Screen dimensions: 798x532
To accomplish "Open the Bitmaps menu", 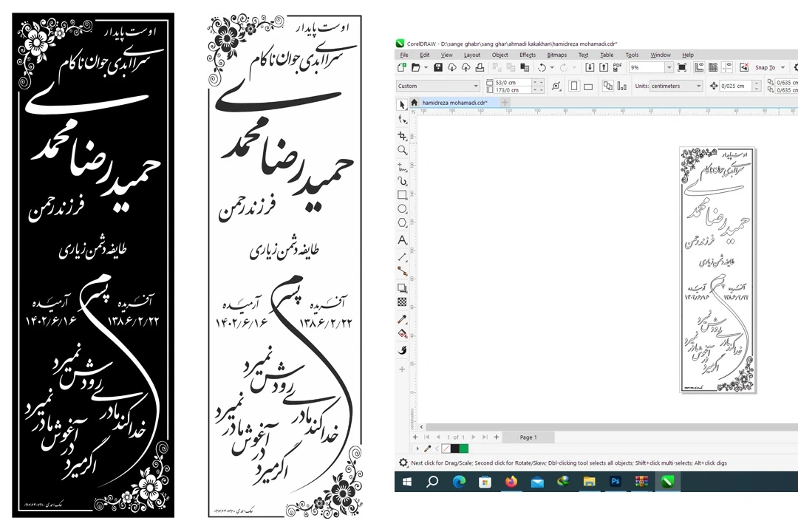I will click(x=556, y=55).
